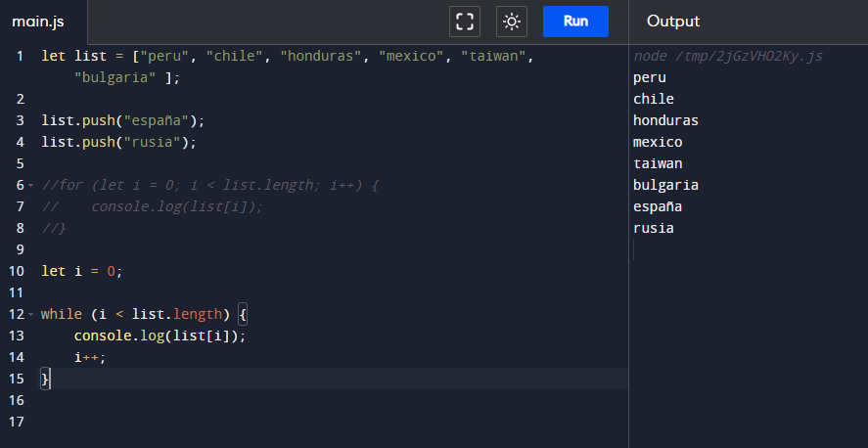Run the main.js code
This screenshot has height=448, width=868.
575,22
